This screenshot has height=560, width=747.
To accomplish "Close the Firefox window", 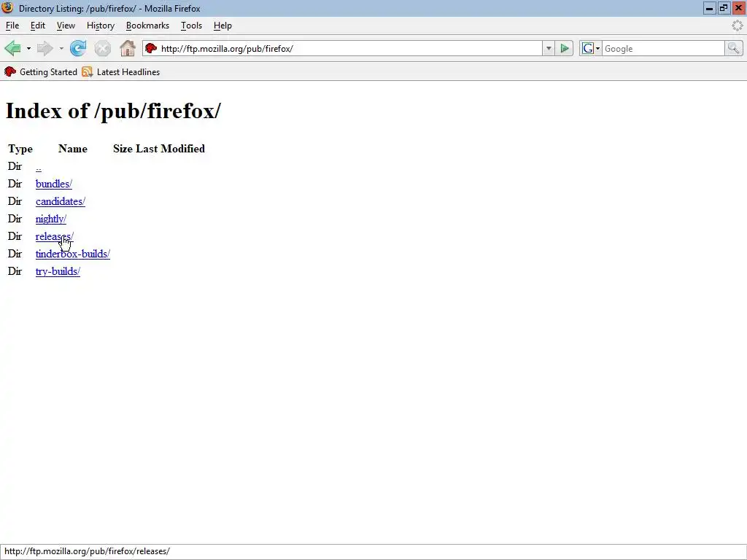I will [x=738, y=8].
